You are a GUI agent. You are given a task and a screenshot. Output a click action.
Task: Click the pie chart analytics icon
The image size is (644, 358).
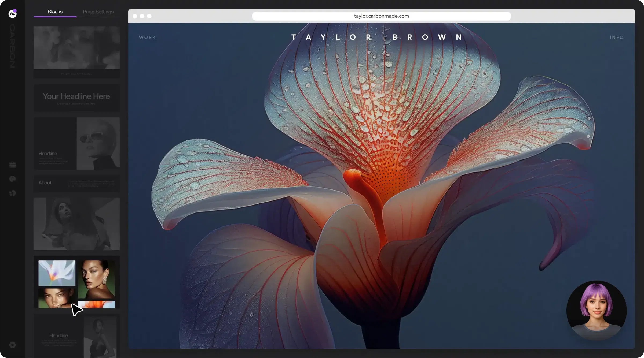click(12, 193)
